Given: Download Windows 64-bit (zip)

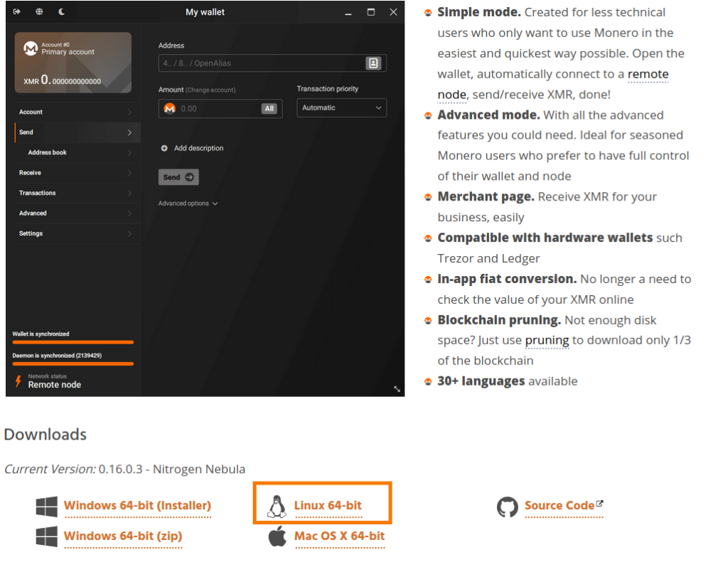Looking at the screenshot, I should pos(123,536).
